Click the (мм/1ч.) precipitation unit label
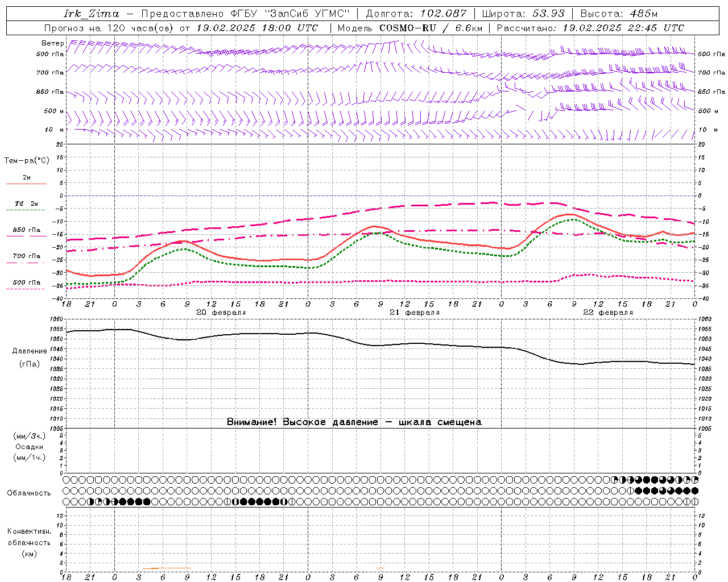The height and width of the screenshot is (582, 728). point(30,458)
